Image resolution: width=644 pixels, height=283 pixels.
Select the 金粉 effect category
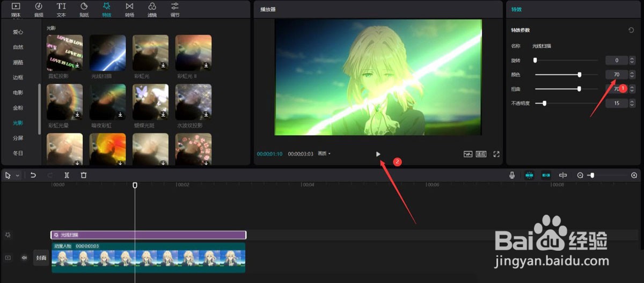tap(18, 108)
